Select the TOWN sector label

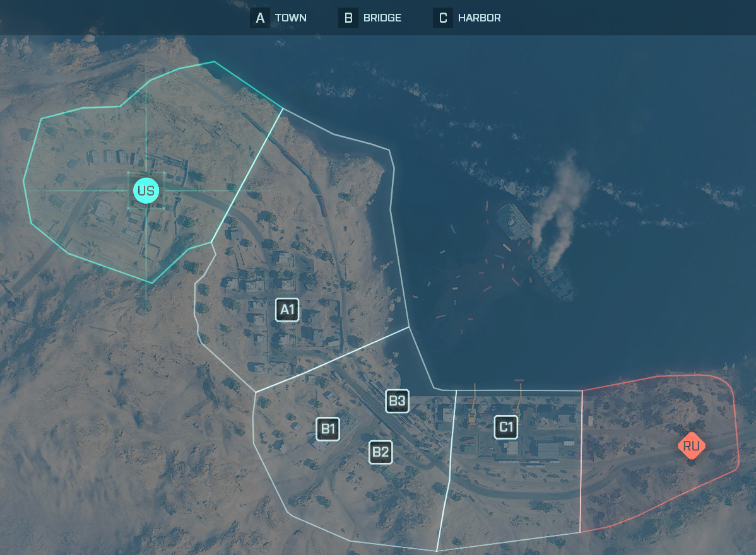pos(291,18)
